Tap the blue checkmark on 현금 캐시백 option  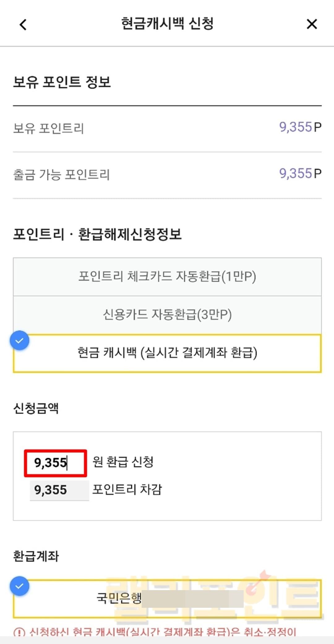pos(19,341)
